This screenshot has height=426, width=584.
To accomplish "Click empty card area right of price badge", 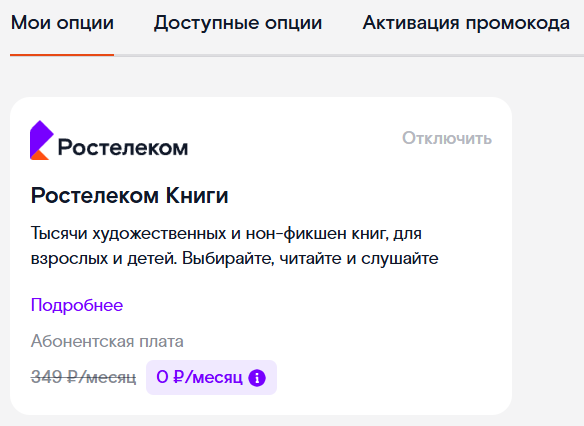I will tap(391, 377).
